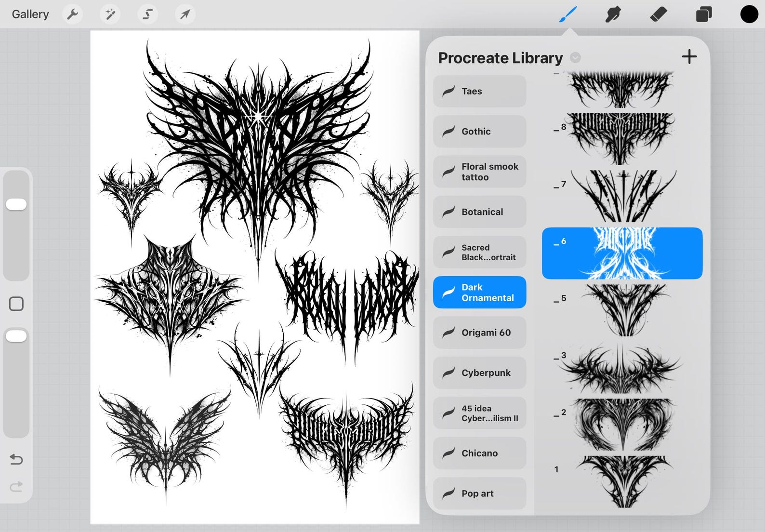Choose brush stamp number 2

point(622,425)
